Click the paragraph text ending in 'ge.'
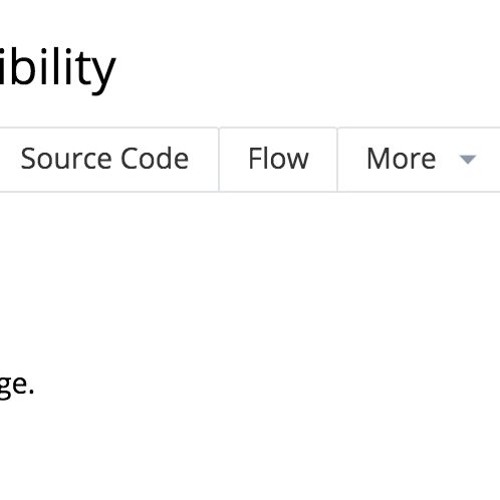 coord(17,387)
